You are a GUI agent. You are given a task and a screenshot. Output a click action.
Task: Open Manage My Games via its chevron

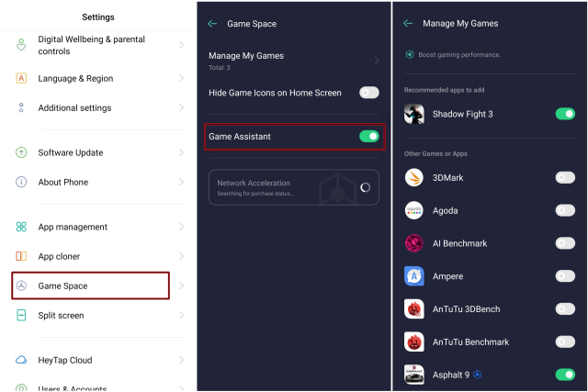pos(377,61)
